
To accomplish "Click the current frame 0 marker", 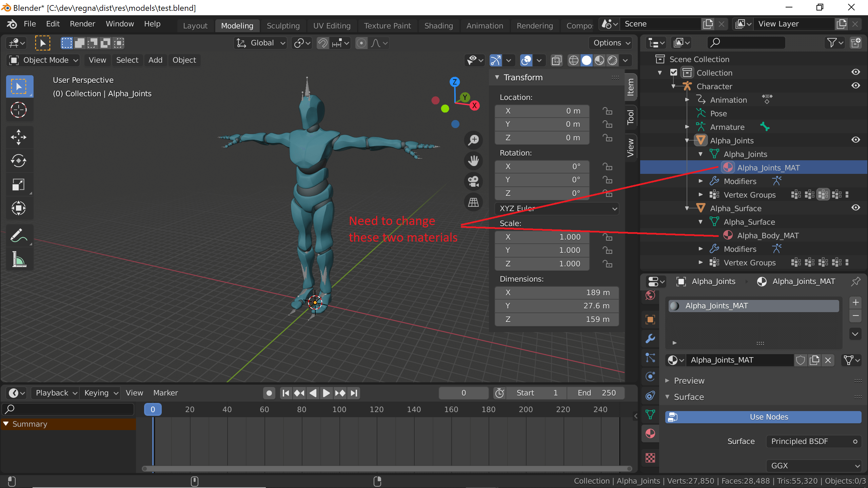I will coord(153,409).
